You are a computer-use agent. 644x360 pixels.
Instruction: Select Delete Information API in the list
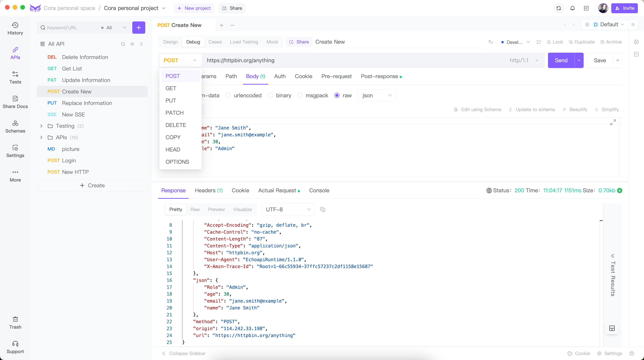click(92, 57)
